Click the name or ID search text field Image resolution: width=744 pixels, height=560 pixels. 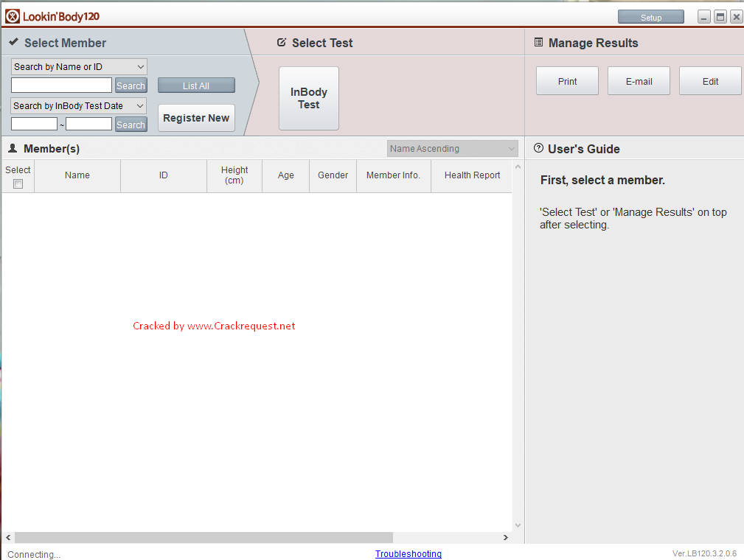[x=61, y=85]
